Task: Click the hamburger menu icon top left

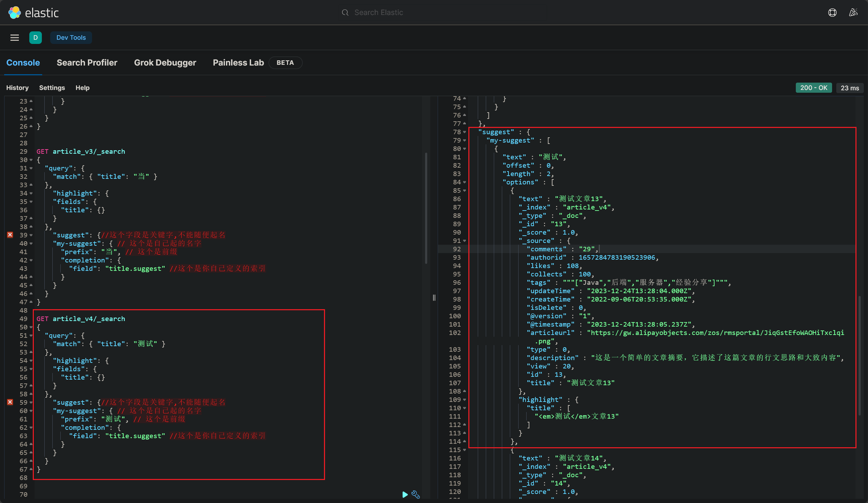Action: pyautogui.click(x=14, y=37)
